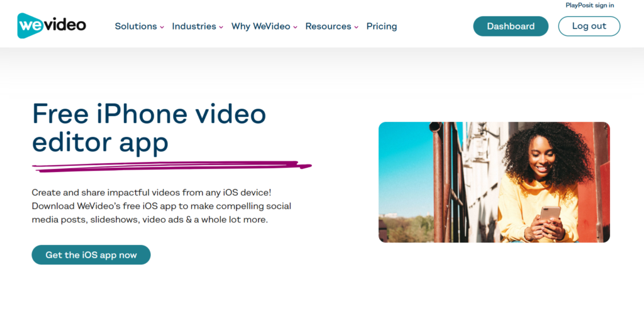Expand the Why WeVideo chevron
The width and height of the screenshot is (644, 331).
tap(295, 27)
